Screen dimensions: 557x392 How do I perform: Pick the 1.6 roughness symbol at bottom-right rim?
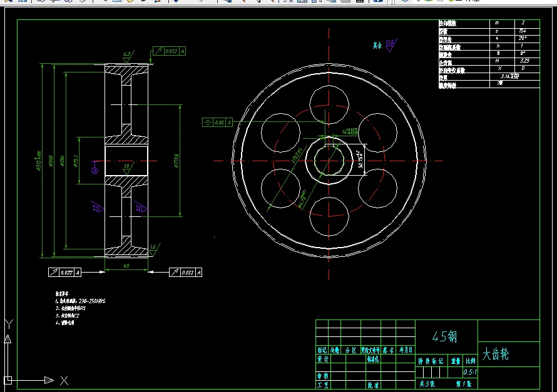(154, 249)
